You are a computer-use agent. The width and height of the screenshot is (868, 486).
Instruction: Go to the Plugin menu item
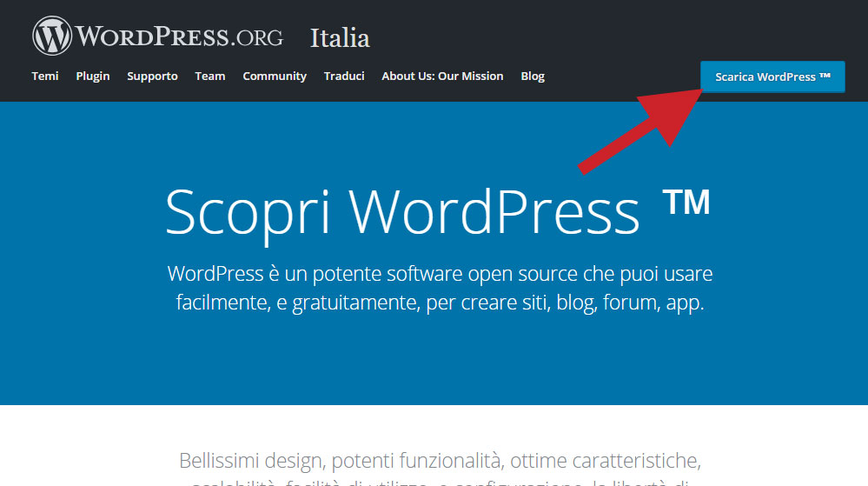click(92, 77)
